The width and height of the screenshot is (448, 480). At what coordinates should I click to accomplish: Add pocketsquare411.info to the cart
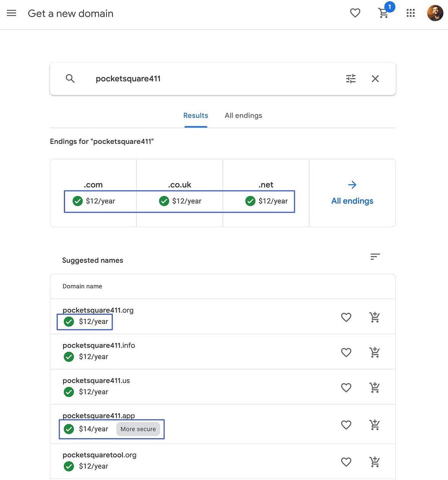[x=374, y=352]
